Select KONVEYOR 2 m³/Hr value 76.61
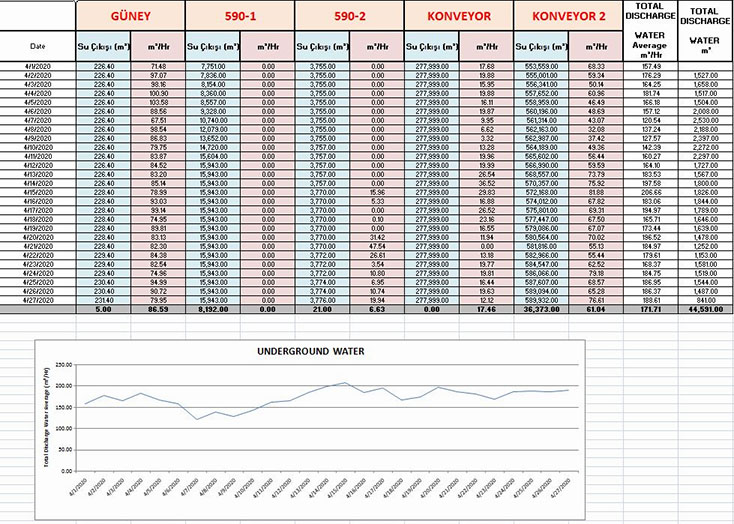This screenshot has height=524, width=734. point(596,300)
